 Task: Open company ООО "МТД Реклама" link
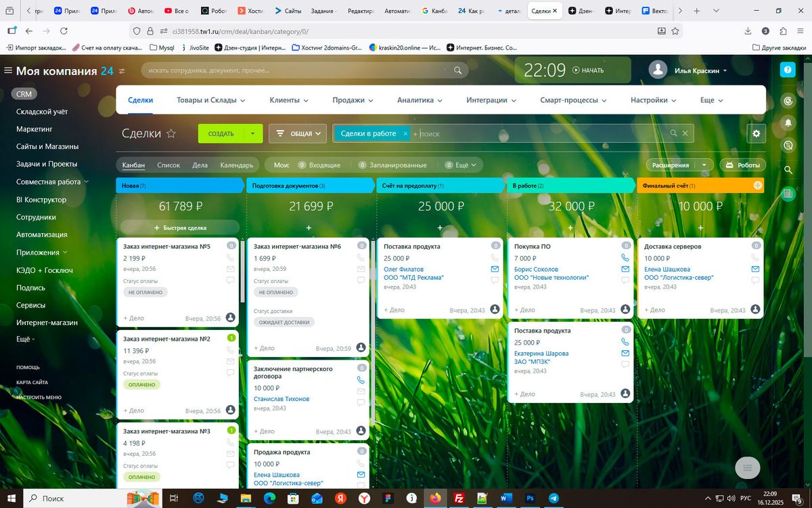coord(414,277)
